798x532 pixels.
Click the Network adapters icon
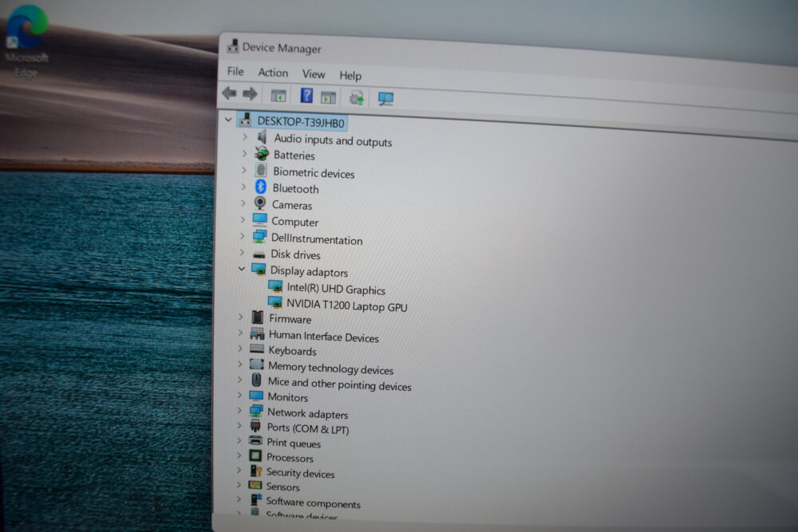tap(256, 411)
